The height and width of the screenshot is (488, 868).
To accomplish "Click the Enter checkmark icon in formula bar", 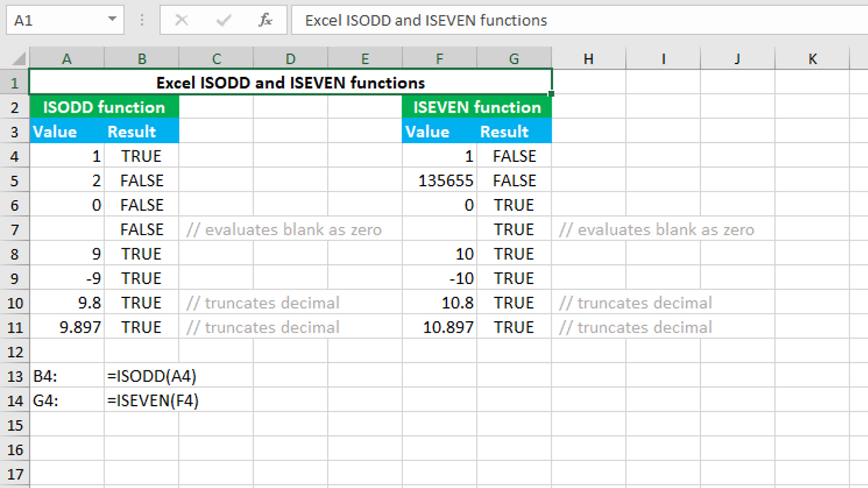I will click(x=223, y=20).
